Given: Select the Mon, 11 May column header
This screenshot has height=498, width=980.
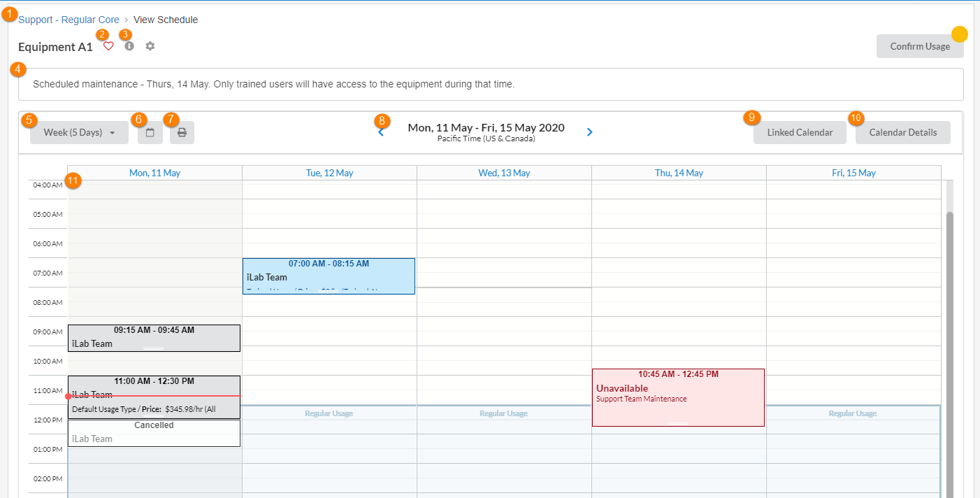Looking at the screenshot, I should tap(154, 173).
